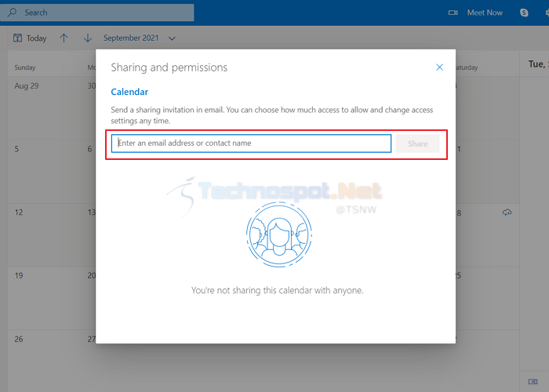Click the September 2021 label
549x392 pixels.
point(131,38)
